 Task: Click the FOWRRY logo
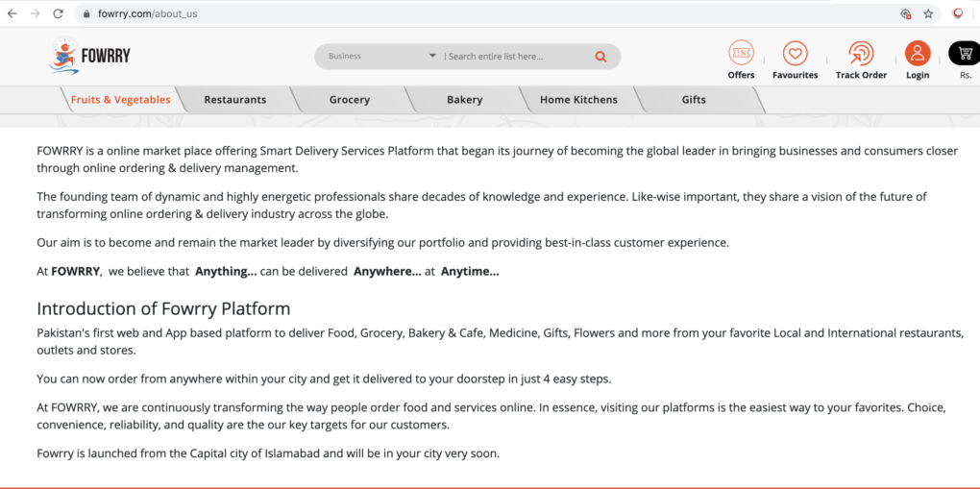click(89, 57)
